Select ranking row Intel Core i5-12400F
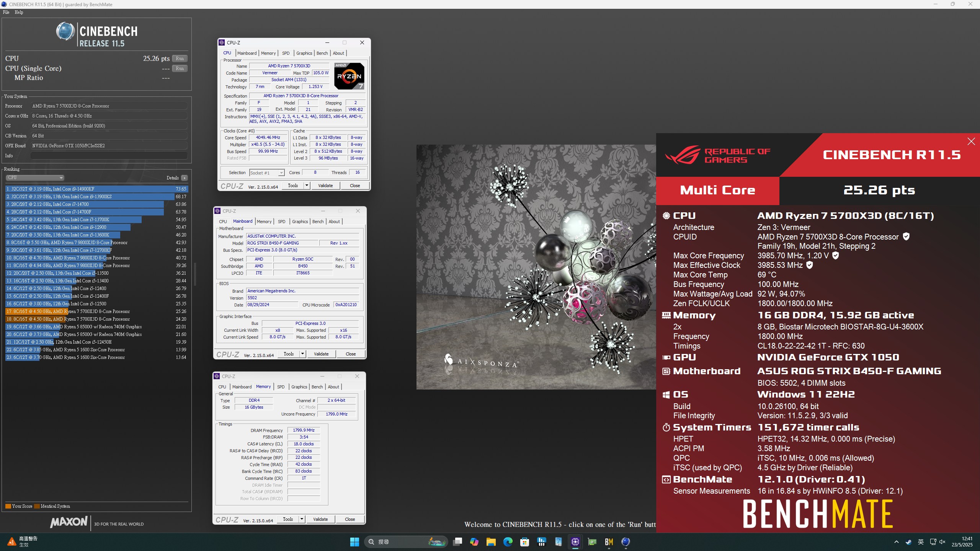The width and height of the screenshot is (980, 551). pos(96,296)
